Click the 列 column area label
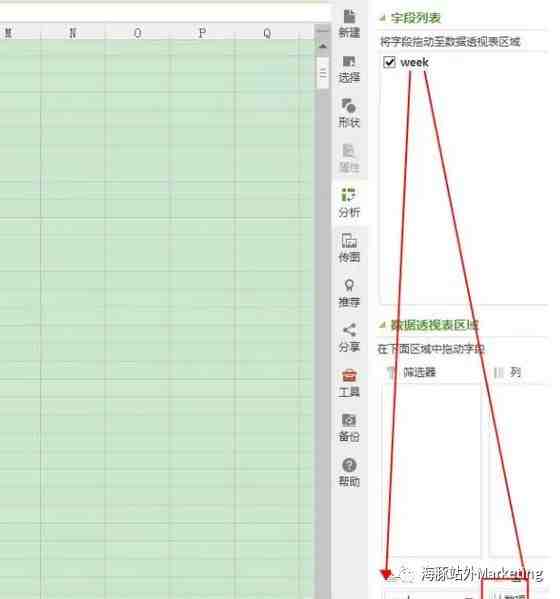 coord(515,372)
